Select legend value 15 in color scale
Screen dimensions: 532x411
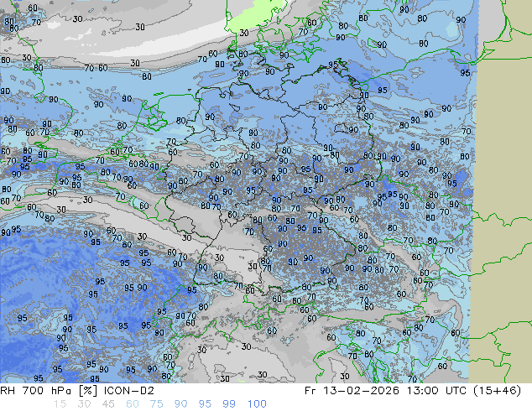click(x=60, y=404)
